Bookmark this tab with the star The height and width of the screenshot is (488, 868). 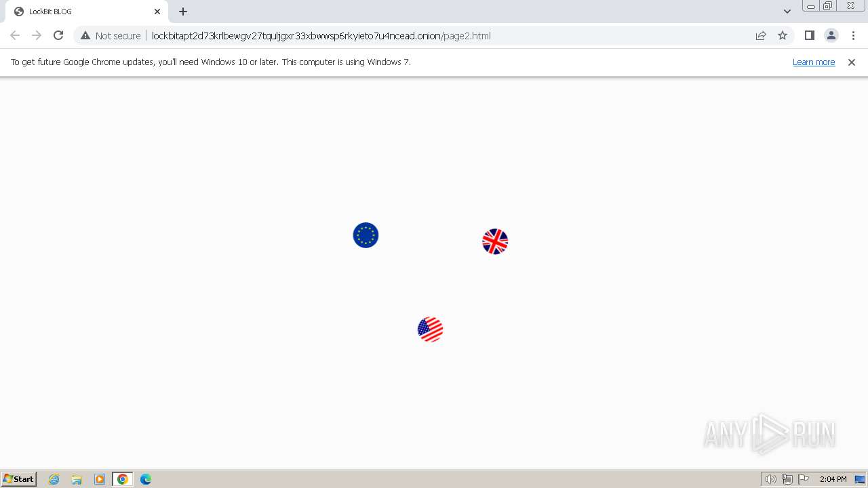pyautogui.click(x=783, y=35)
